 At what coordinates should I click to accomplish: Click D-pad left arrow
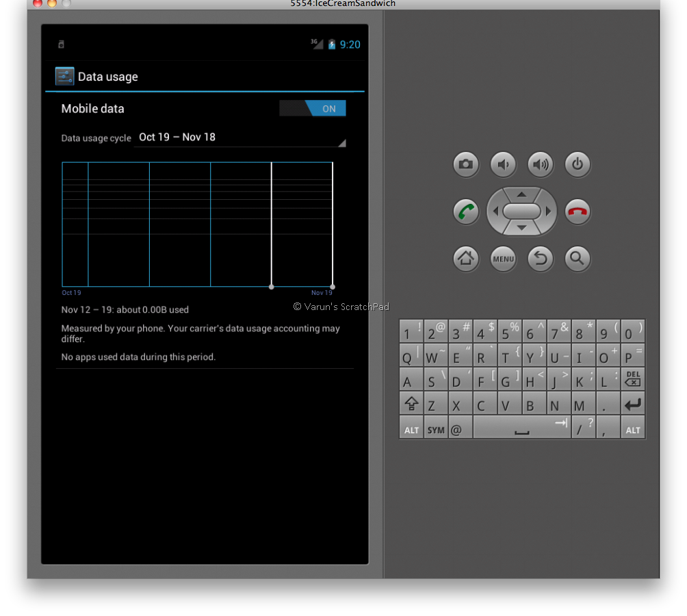[495, 211]
